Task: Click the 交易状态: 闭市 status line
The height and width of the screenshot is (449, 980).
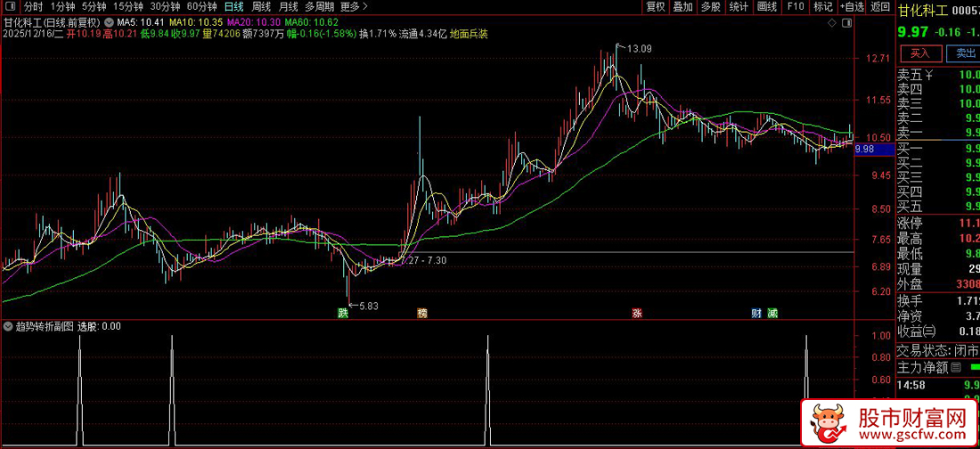Action: (938, 350)
